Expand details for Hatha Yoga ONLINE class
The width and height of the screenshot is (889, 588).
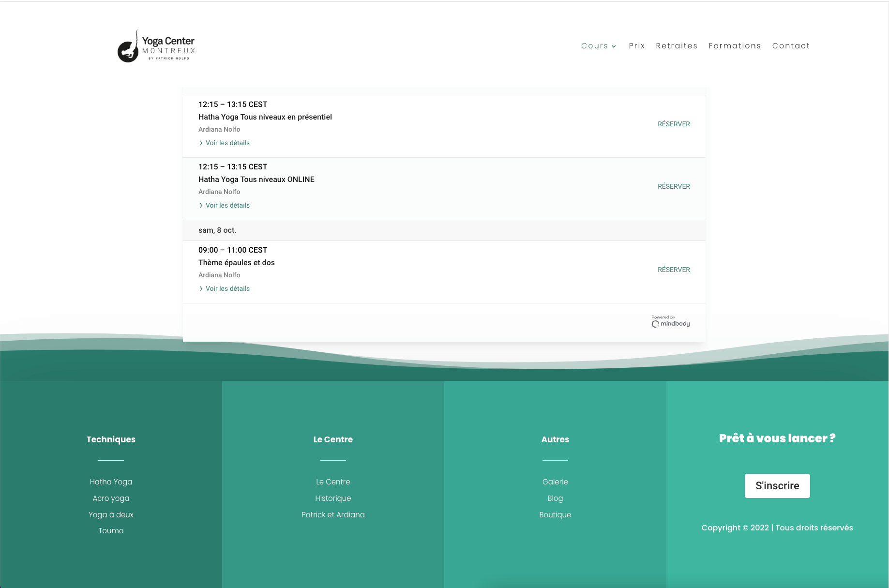tap(227, 206)
